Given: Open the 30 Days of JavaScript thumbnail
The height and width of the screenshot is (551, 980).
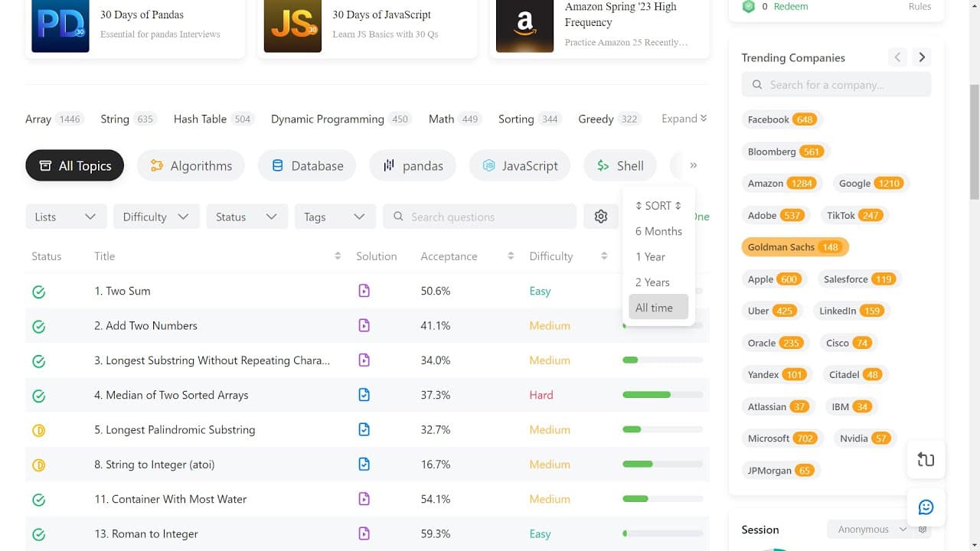Looking at the screenshot, I should [292, 25].
